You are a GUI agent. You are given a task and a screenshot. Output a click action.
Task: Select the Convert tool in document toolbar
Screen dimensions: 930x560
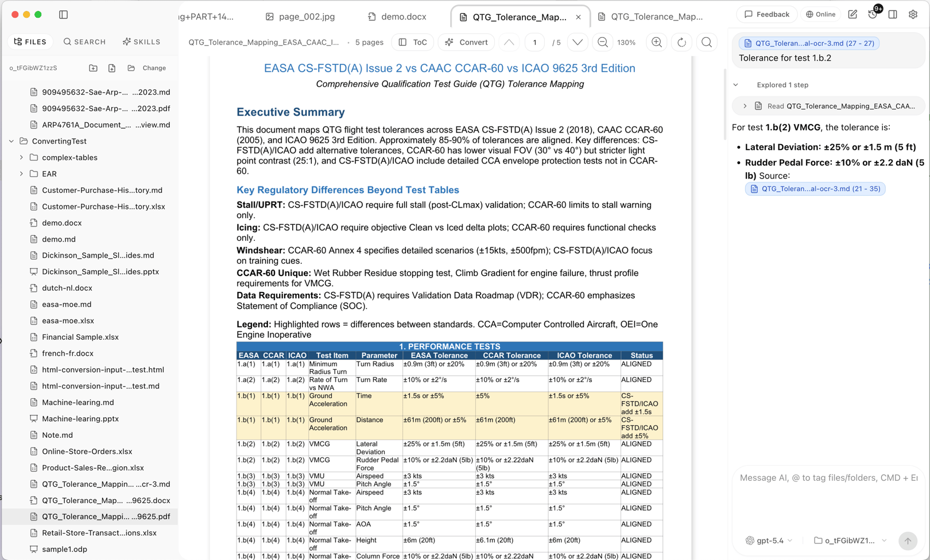tap(466, 42)
